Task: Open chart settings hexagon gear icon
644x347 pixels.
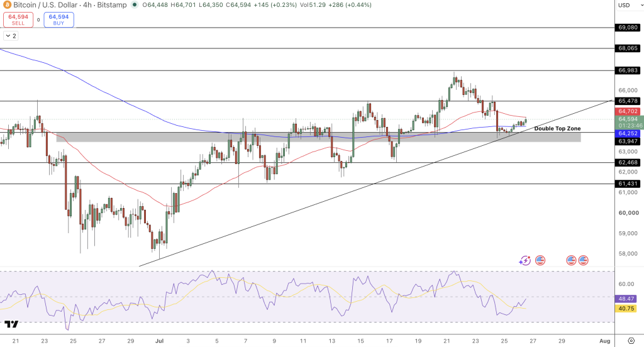Action: coord(631,341)
